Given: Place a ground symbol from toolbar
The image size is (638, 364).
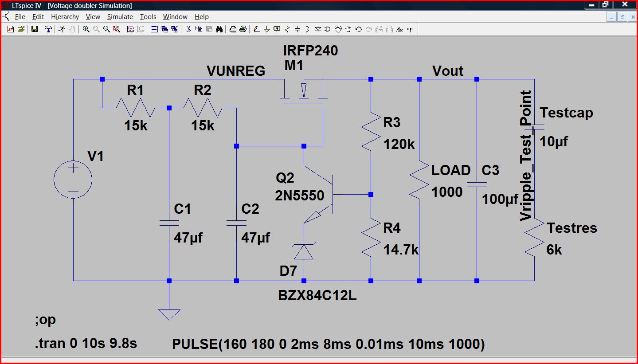Looking at the screenshot, I should (x=267, y=29).
